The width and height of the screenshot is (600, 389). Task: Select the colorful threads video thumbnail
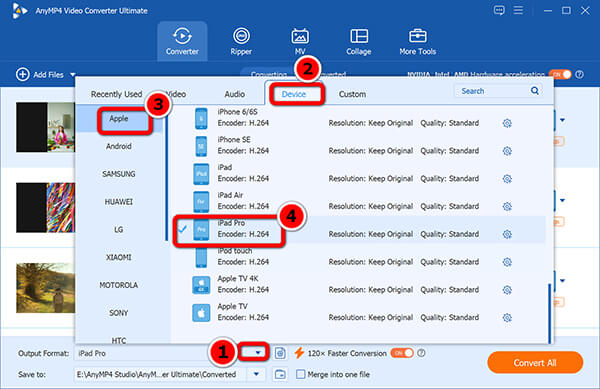tap(46, 207)
